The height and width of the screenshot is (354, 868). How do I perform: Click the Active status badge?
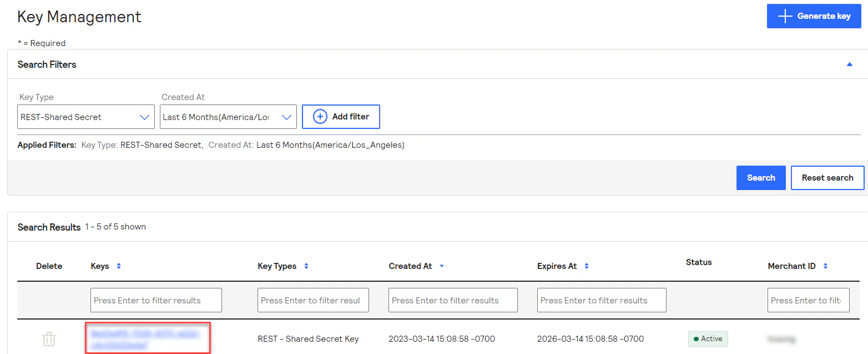[708, 339]
